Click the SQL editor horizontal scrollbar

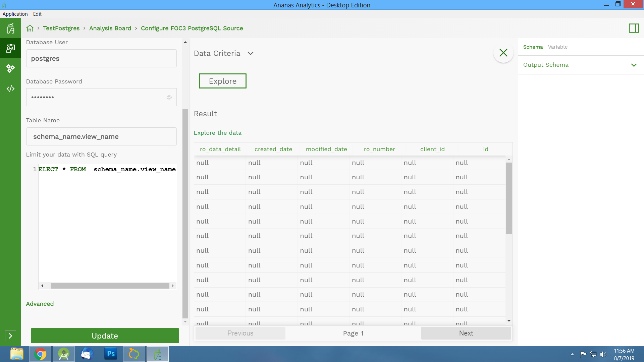(110, 286)
